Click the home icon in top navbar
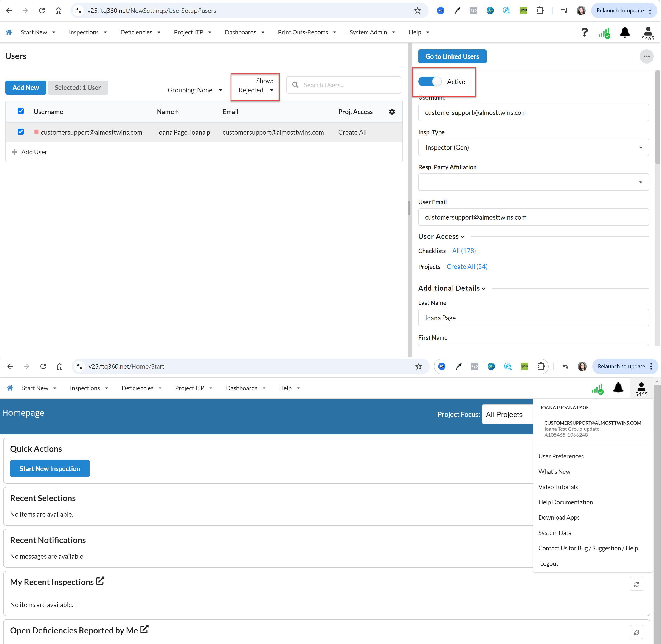 pos(9,32)
